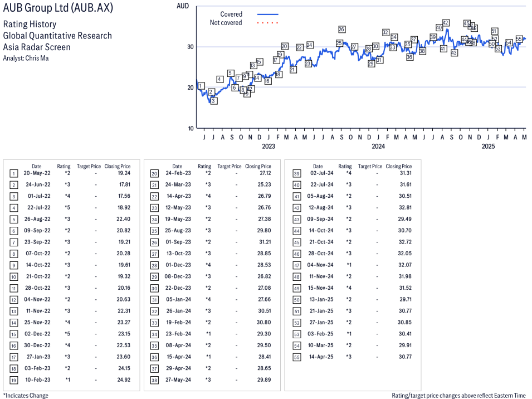Click chart marker 21 on the price chart
Screen dimensions: 532x399
pyautogui.click(x=293, y=70)
